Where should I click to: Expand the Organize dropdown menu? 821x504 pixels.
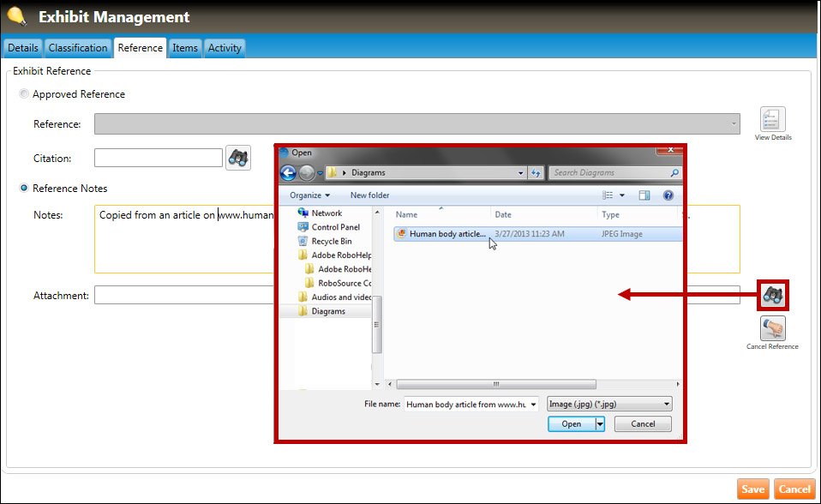click(x=309, y=195)
